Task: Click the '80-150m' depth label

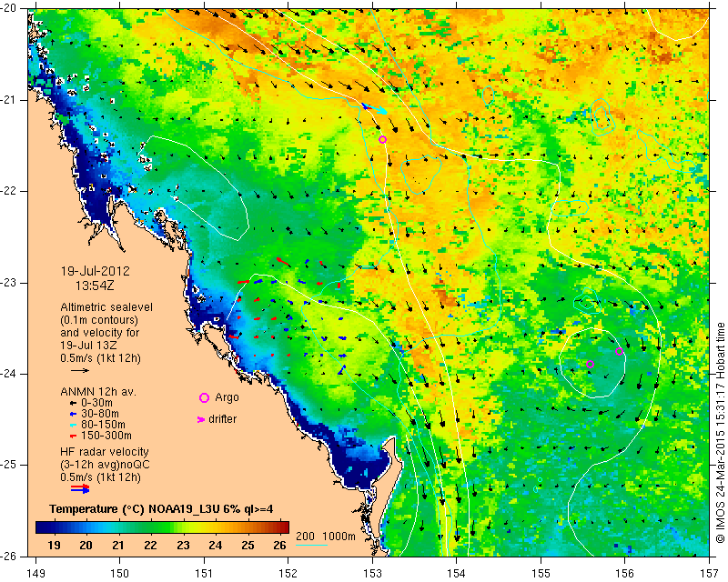Action: [x=103, y=425]
